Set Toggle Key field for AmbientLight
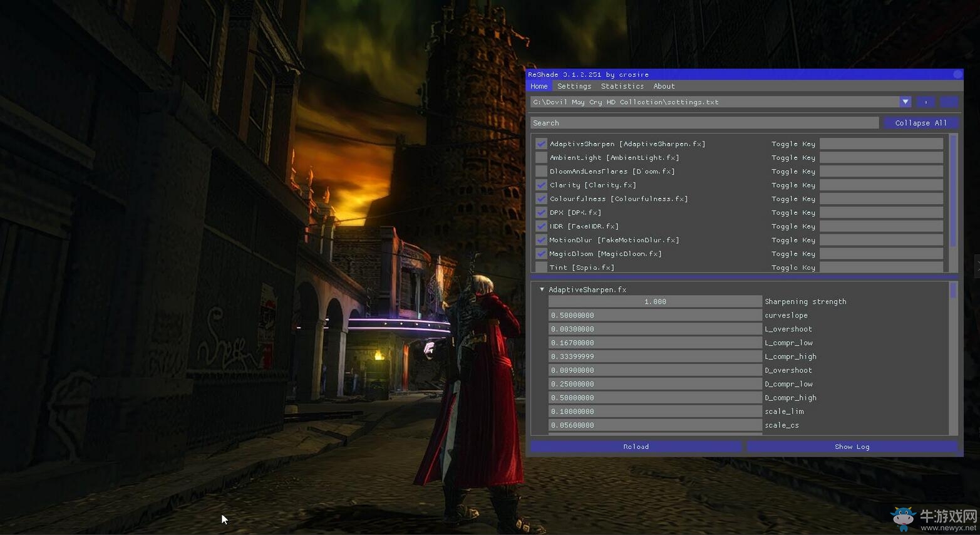The height and width of the screenshot is (535, 980). [881, 158]
